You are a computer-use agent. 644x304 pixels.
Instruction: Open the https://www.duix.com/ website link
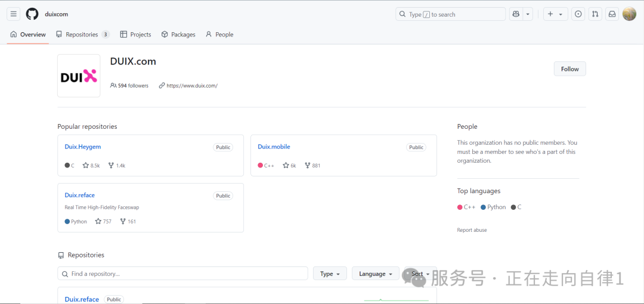191,86
